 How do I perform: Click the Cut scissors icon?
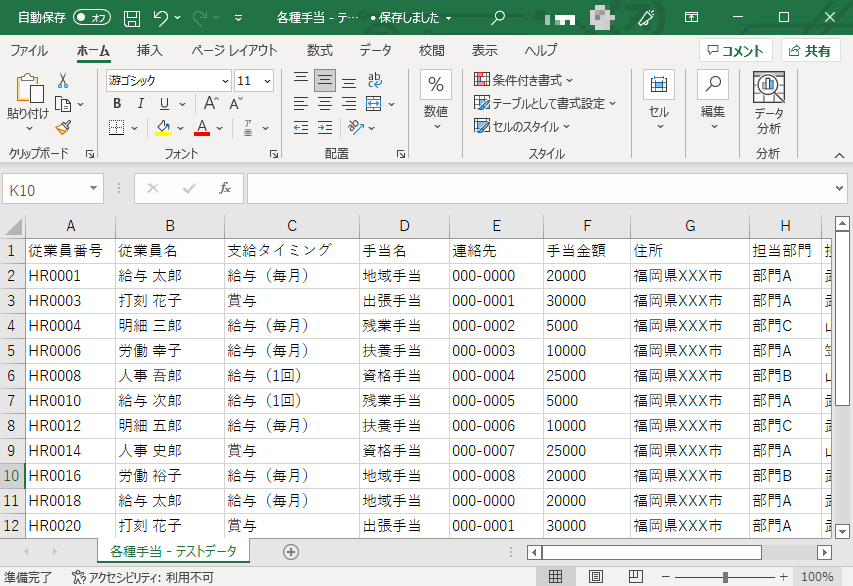[x=63, y=81]
